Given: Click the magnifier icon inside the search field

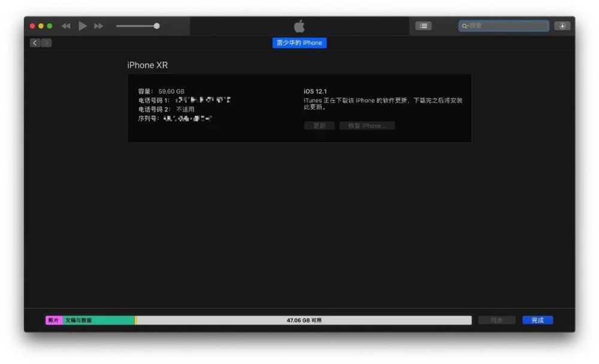Looking at the screenshot, I should 464,26.
